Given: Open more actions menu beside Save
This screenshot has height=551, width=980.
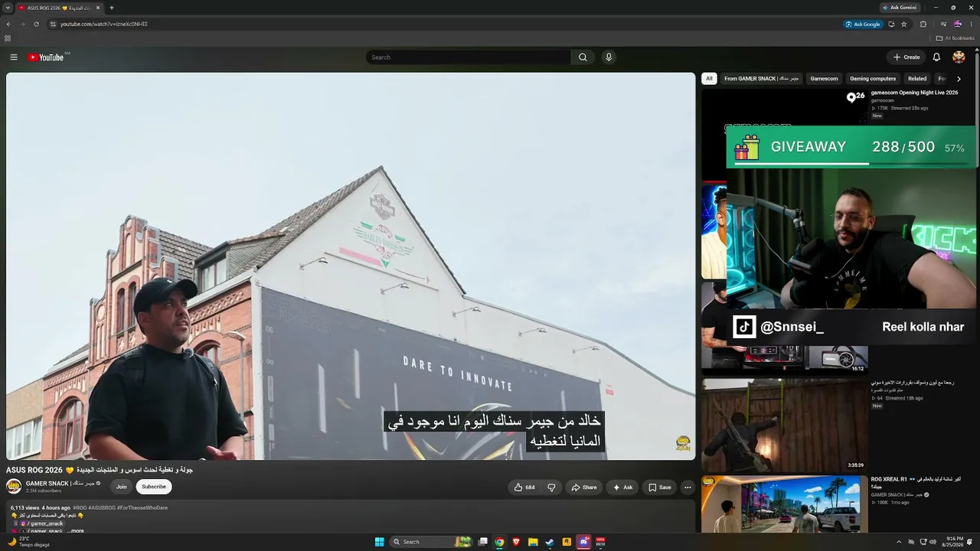Looking at the screenshot, I should point(688,487).
